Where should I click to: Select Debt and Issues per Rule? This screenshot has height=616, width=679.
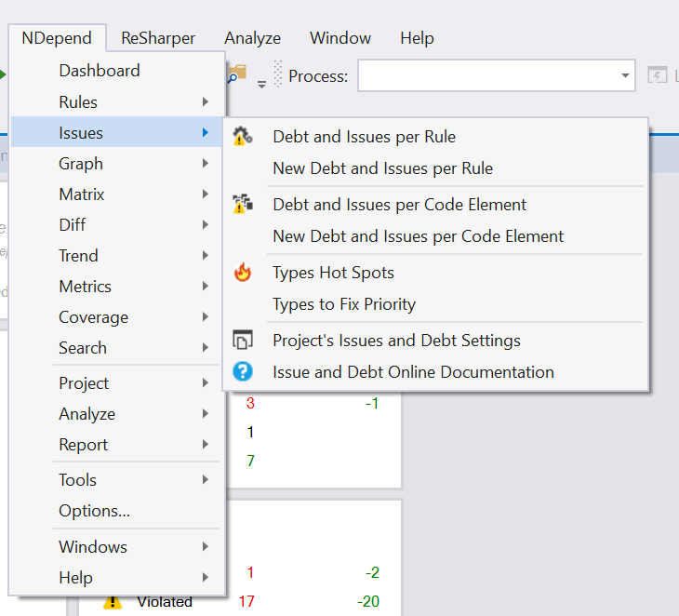point(435,137)
